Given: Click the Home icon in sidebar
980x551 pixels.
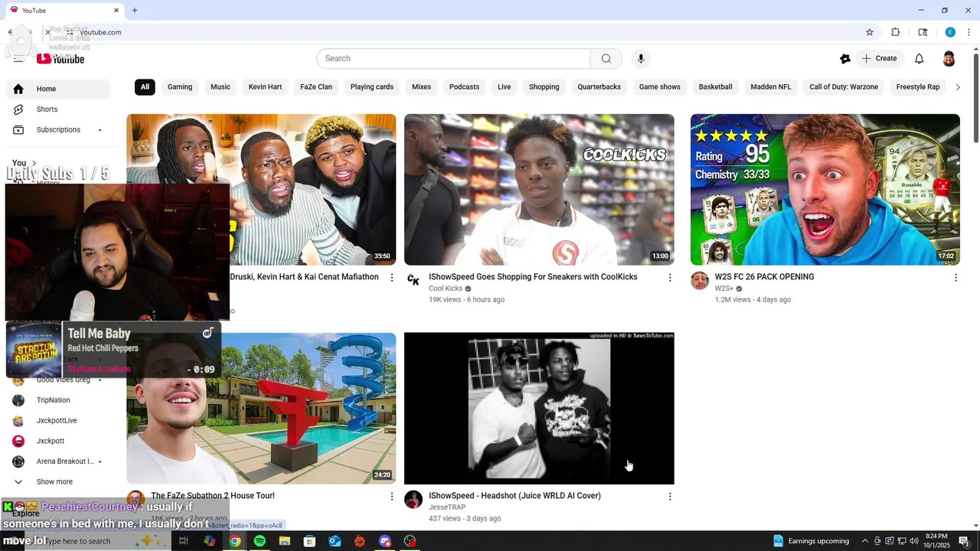Looking at the screenshot, I should click(x=18, y=89).
